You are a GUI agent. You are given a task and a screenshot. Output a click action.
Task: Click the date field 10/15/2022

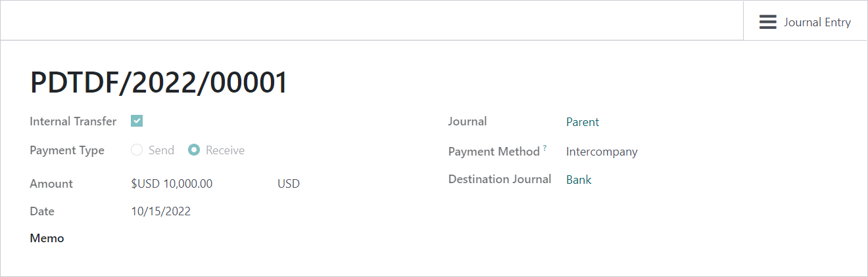(x=161, y=211)
